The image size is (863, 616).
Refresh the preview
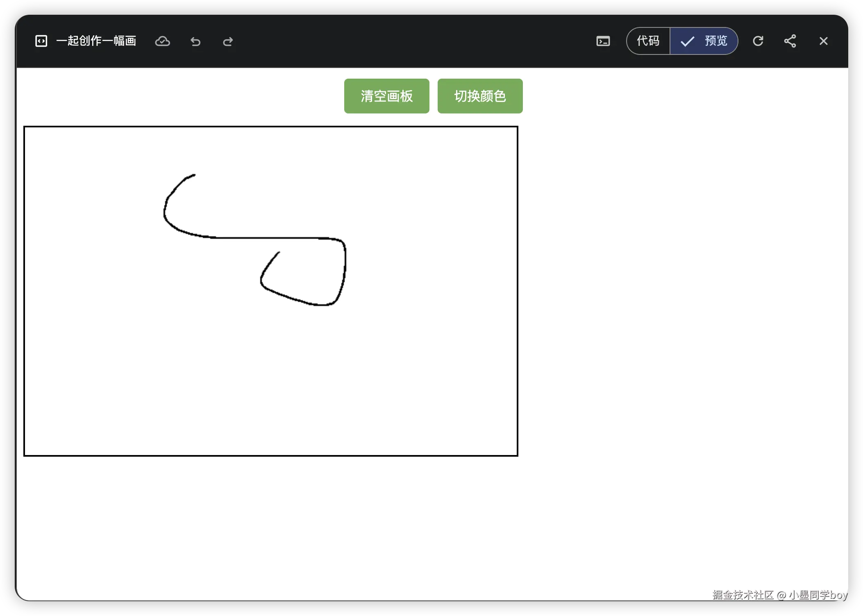point(758,41)
